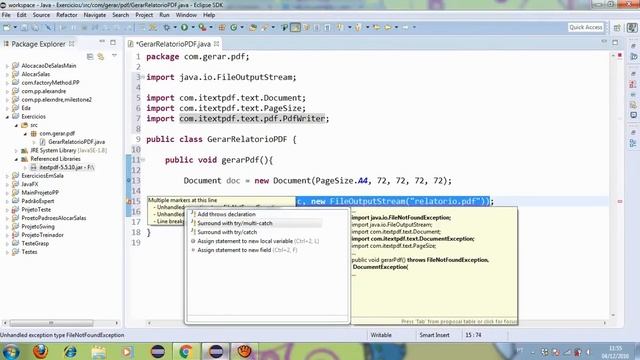The height and width of the screenshot is (360, 640).
Task: Collapse the Exercicios project node
Action: [x=7, y=117]
